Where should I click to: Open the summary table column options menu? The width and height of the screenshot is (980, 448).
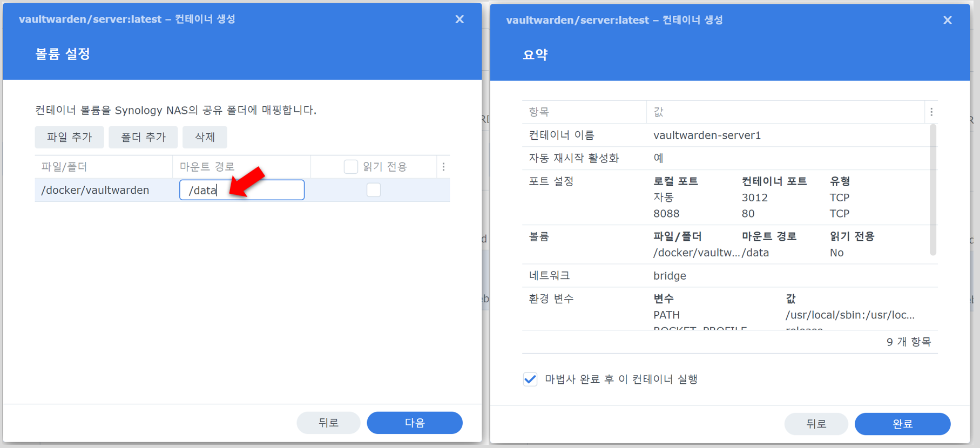click(x=931, y=112)
